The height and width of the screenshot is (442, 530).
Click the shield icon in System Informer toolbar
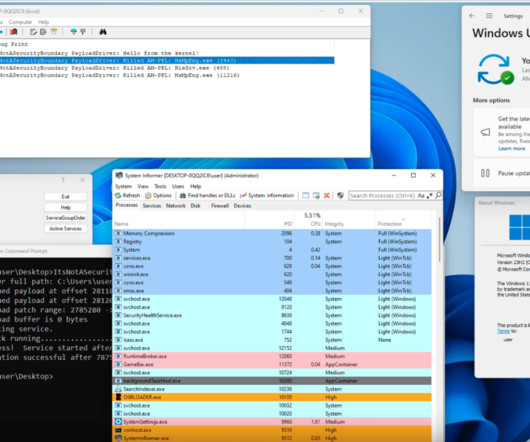[x=340, y=195]
